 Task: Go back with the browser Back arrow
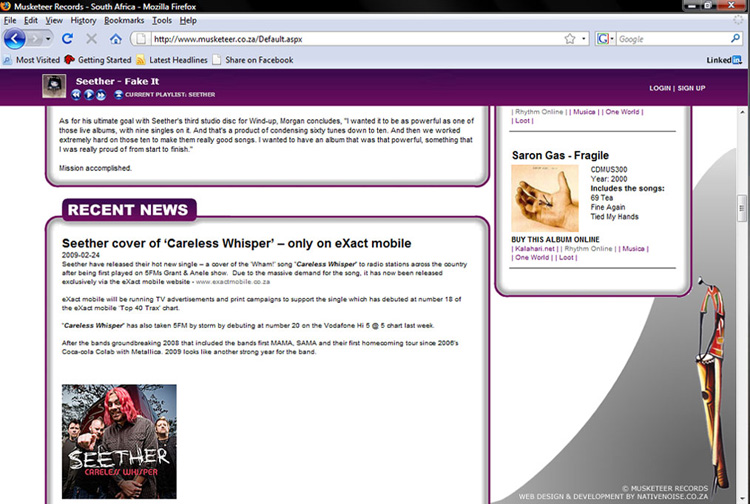14,39
